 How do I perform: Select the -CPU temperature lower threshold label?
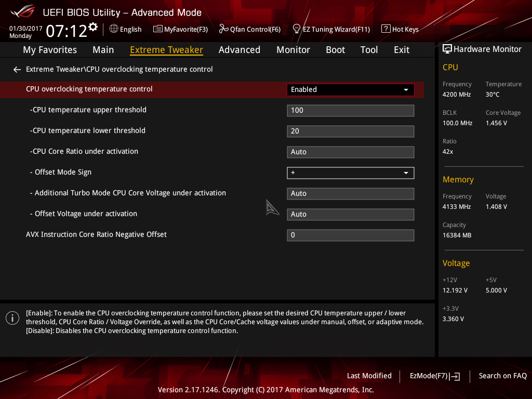(x=87, y=130)
